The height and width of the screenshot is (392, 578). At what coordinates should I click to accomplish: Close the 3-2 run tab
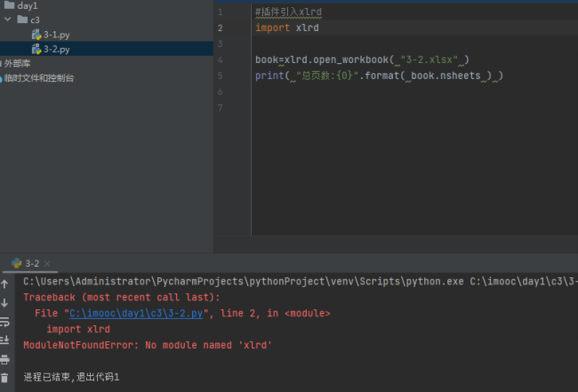tap(46, 264)
